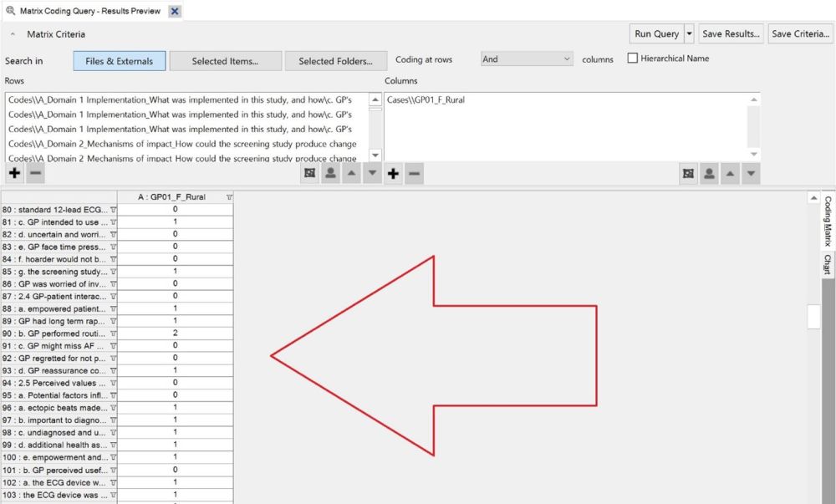Image resolution: width=836 pixels, height=504 pixels.
Task: Select the Cases\\GP01_F_Rural column entry
Action: coord(426,99)
